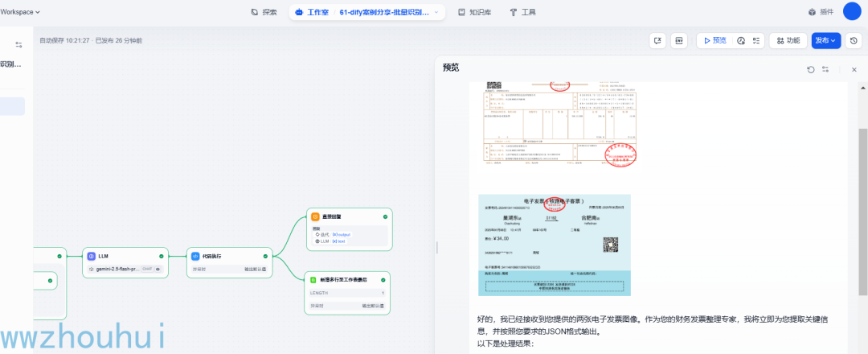
Task: Click the blue code icon of 代码执行
Action: (x=195, y=257)
